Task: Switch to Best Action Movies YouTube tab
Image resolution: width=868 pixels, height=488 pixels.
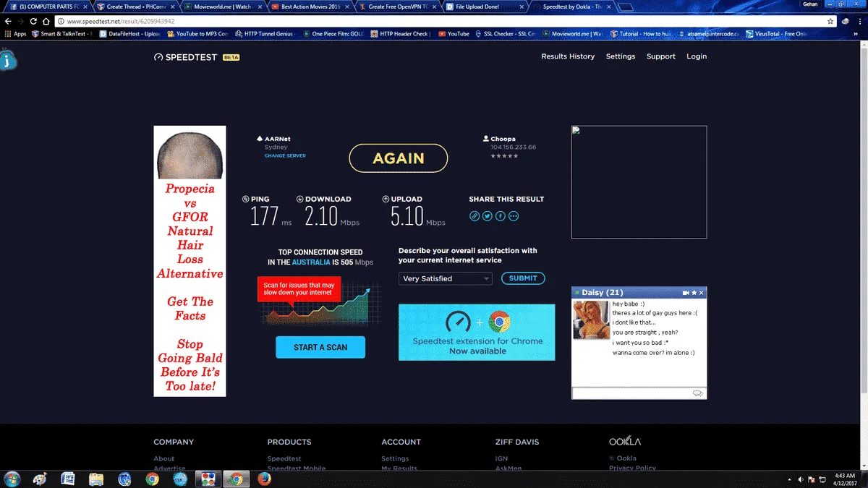Action: [x=310, y=7]
